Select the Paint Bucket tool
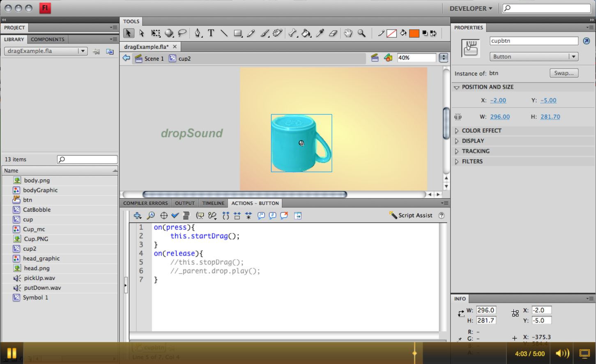Viewport: 596px width, 364px height. (306, 33)
